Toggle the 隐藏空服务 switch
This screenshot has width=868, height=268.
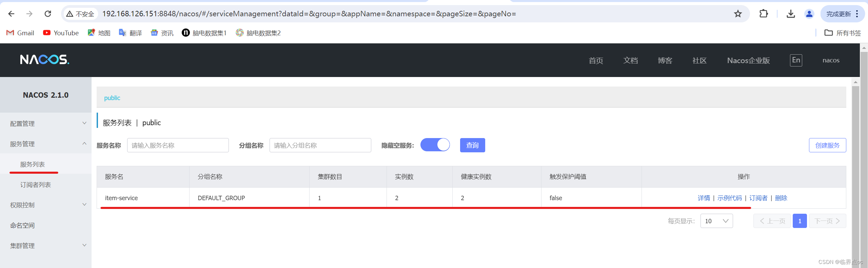point(435,145)
